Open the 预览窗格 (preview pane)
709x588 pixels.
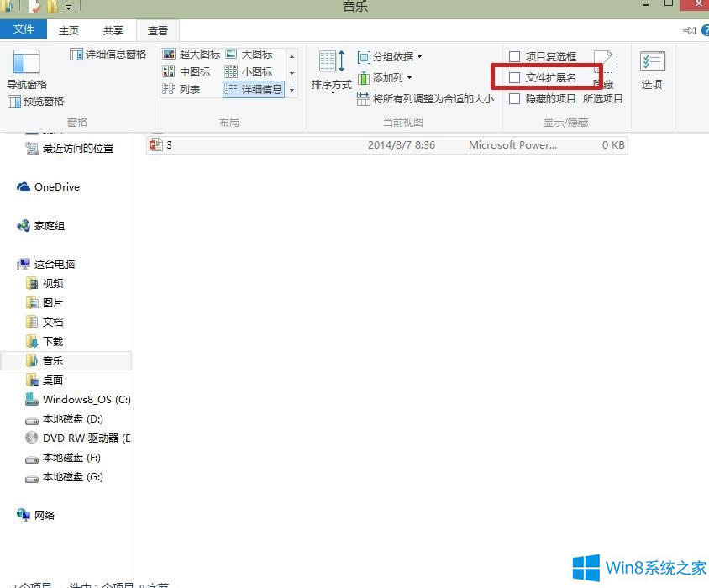pyautogui.click(x=36, y=102)
